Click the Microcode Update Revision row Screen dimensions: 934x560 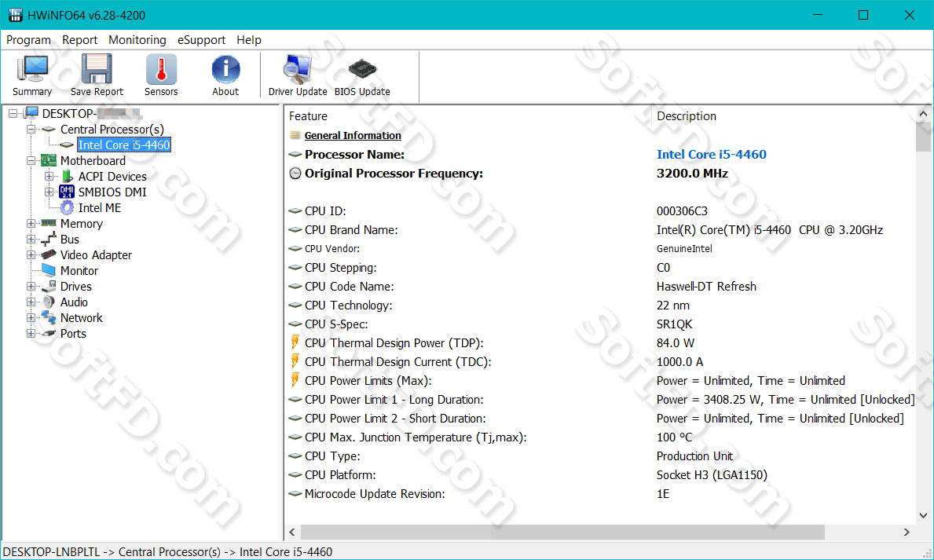click(600, 494)
